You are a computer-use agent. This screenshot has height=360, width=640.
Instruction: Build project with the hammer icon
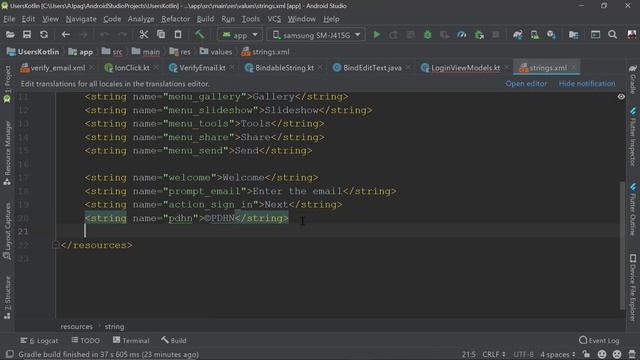pyautogui.click(x=200, y=35)
